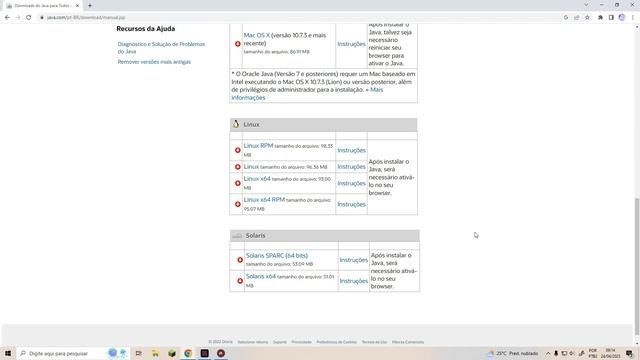
Task: Open the Termos de Uso footer link
Action: pyautogui.click(x=374, y=342)
